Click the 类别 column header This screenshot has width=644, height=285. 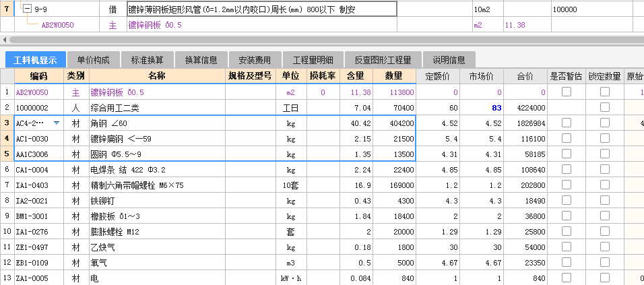76,76
